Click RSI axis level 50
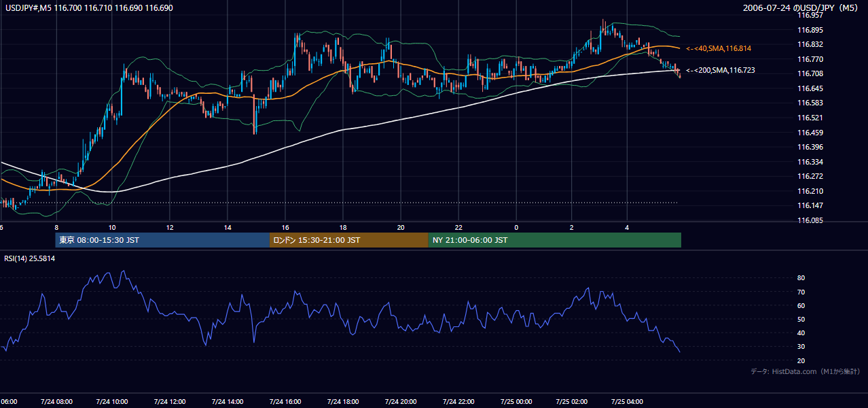The height and width of the screenshot is (408, 868). [801, 319]
